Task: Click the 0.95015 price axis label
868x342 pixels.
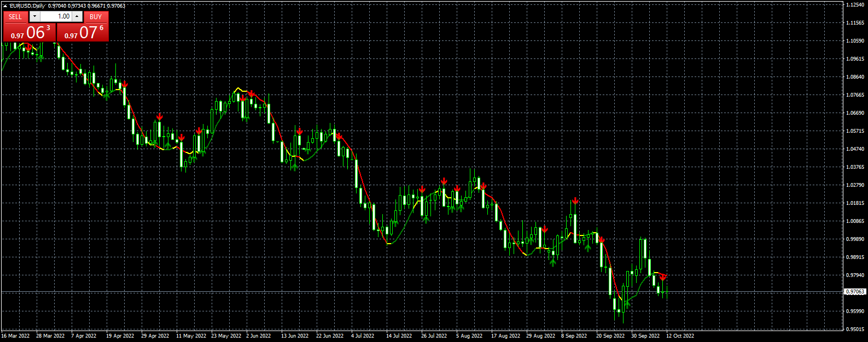Action: click(x=855, y=329)
